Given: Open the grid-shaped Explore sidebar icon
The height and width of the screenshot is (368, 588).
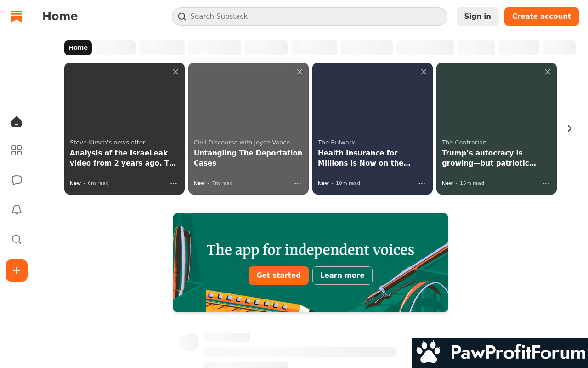Looking at the screenshot, I should (x=17, y=150).
